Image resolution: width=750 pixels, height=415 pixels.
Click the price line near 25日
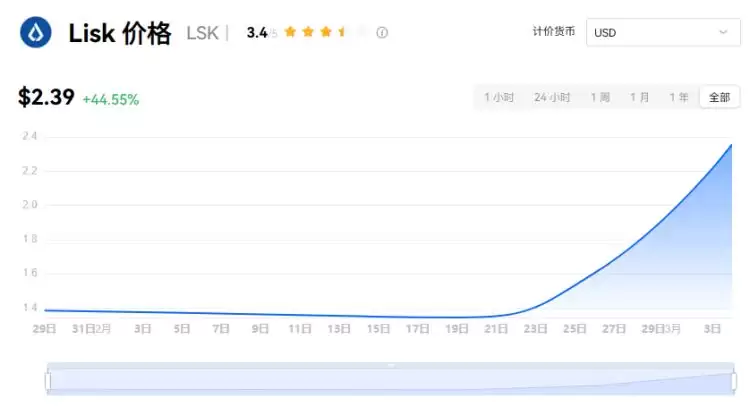tap(575, 283)
